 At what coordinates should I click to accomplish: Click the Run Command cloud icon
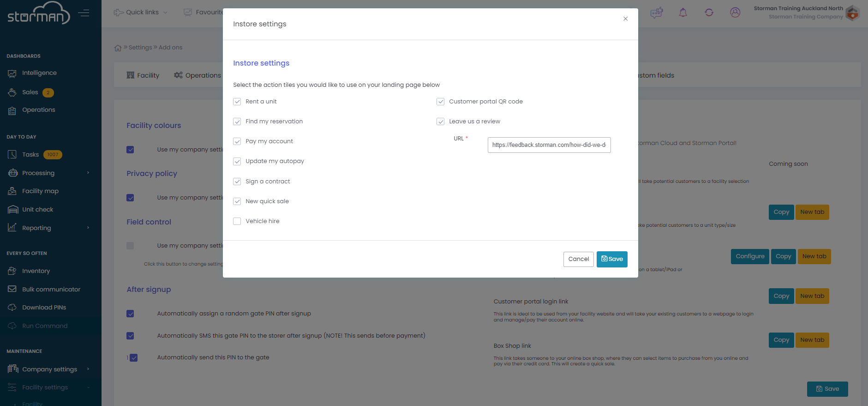pyautogui.click(x=12, y=326)
